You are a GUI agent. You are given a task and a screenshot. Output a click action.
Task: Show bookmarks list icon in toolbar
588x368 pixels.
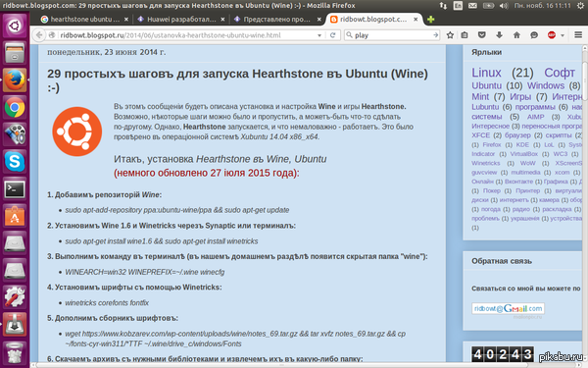click(x=465, y=35)
